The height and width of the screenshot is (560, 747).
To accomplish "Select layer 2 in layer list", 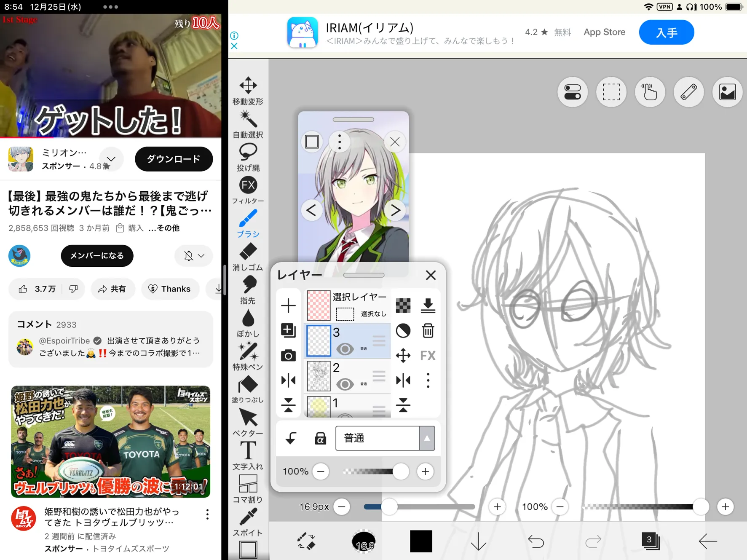I will [348, 376].
